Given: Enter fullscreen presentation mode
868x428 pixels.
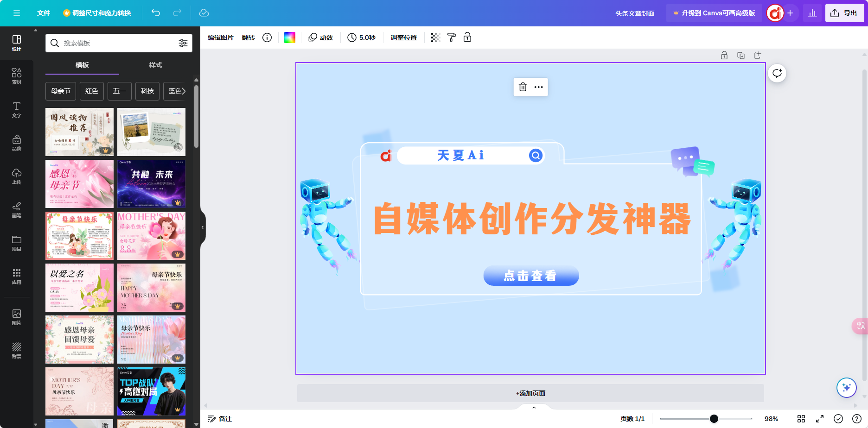Looking at the screenshot, I should point(820,419).
